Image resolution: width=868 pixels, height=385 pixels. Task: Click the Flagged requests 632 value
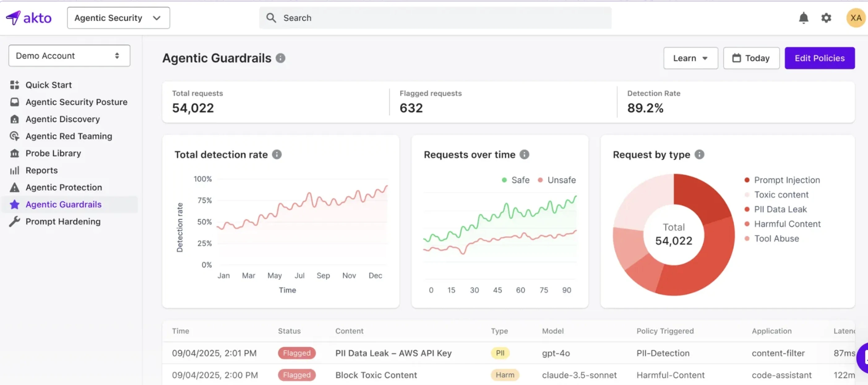[x=411, y=108]
